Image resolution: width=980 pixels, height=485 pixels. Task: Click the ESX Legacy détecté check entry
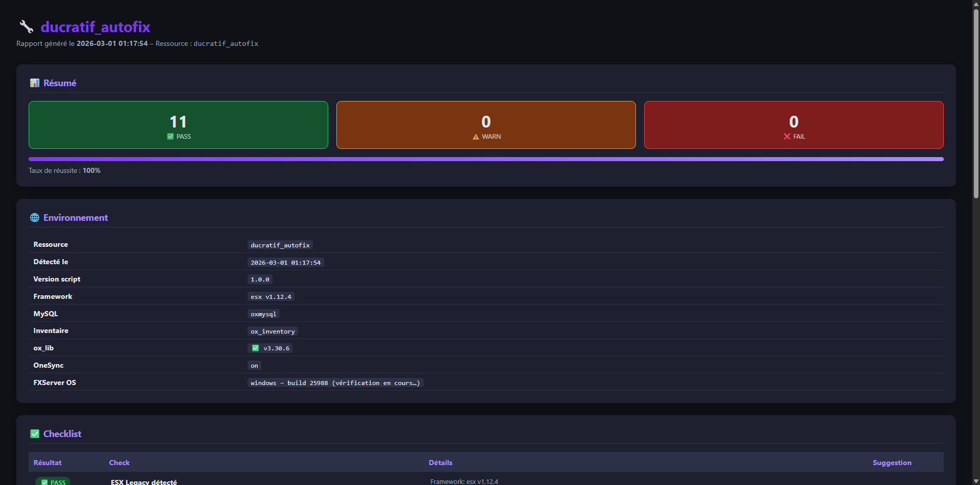click(x=143, y=481)
